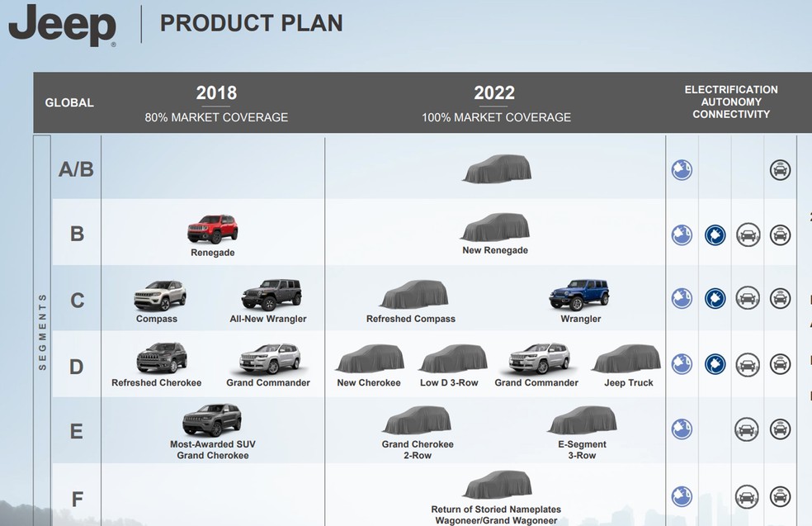Click the Electrification Autonomy Connectivity heading
Image resolution: width=812 pixels, height=526 pixels.
click(x=731, y=102)
